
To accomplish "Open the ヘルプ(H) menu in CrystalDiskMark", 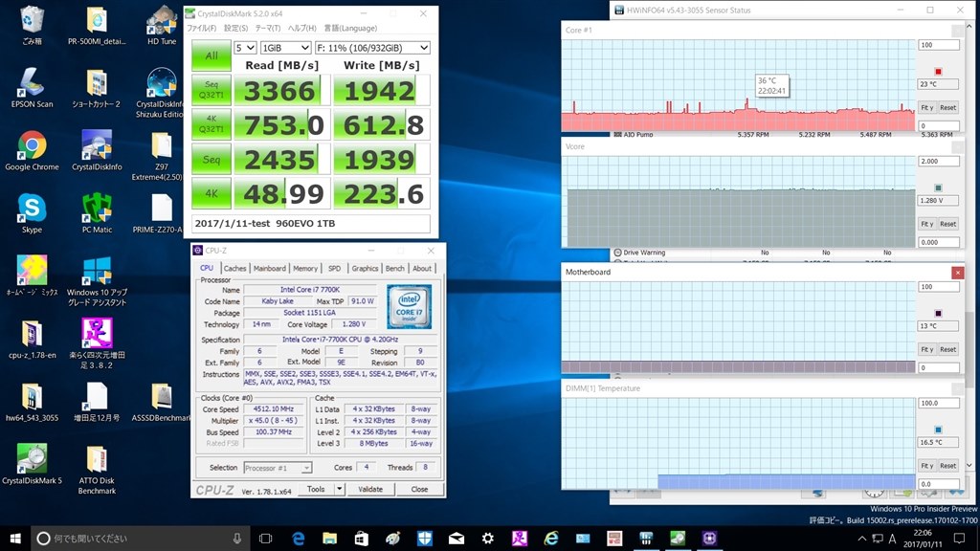I will pyautogui.click(x=301, y=28).
